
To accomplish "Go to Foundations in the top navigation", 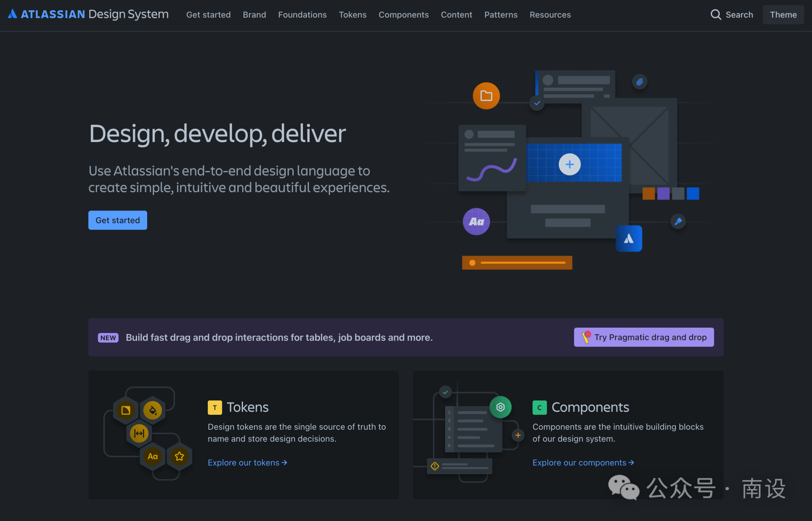I will pyautogui.click(x=303, y=15).
